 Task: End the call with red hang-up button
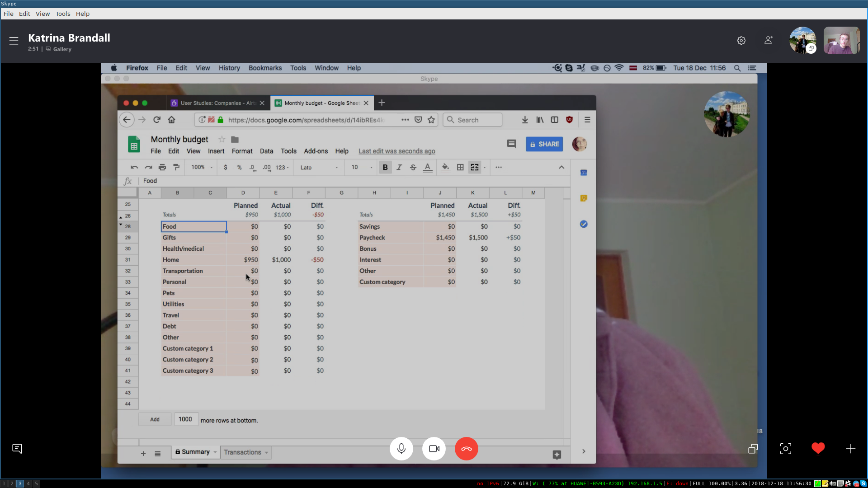tap(466, 449)
